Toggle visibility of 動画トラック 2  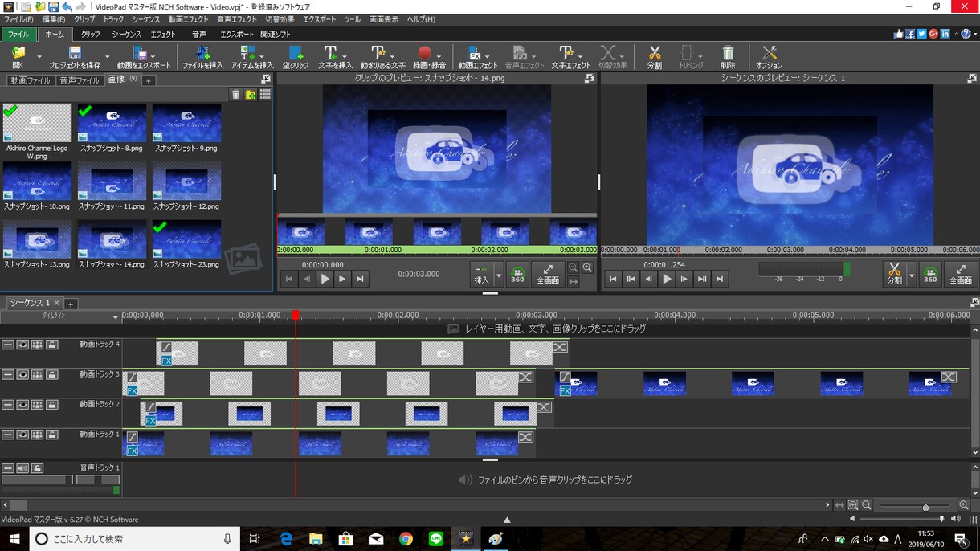point(22,405)
